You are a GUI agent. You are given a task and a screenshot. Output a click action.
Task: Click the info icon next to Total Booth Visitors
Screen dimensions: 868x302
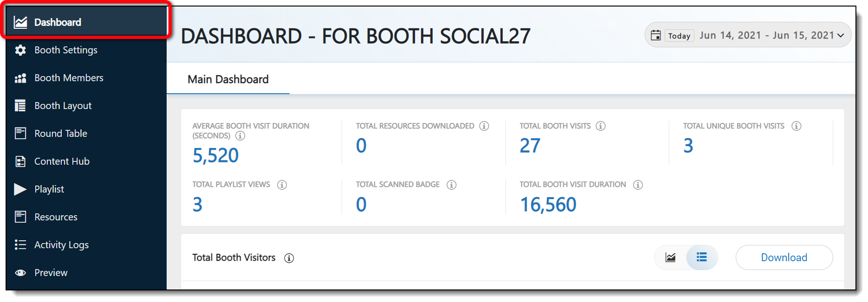click(289, 258)
